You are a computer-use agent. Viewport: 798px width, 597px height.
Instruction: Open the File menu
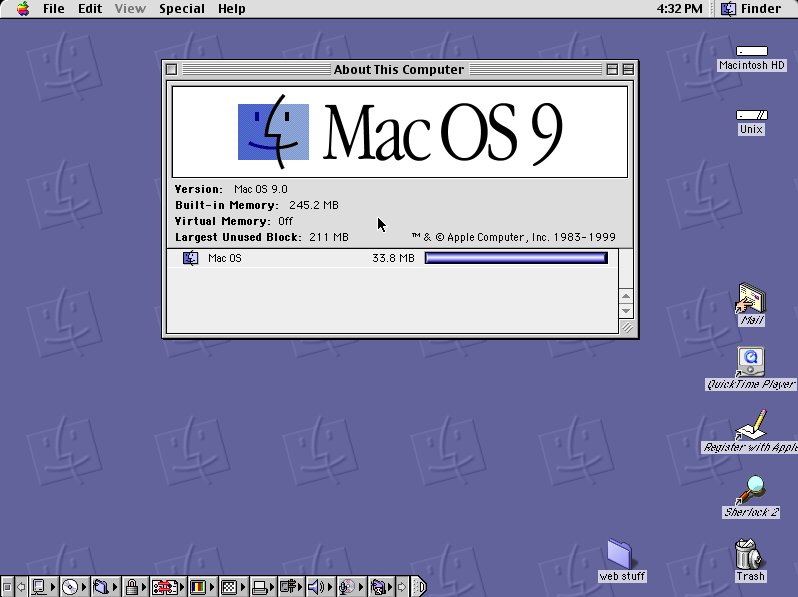(x=53, y=9)
